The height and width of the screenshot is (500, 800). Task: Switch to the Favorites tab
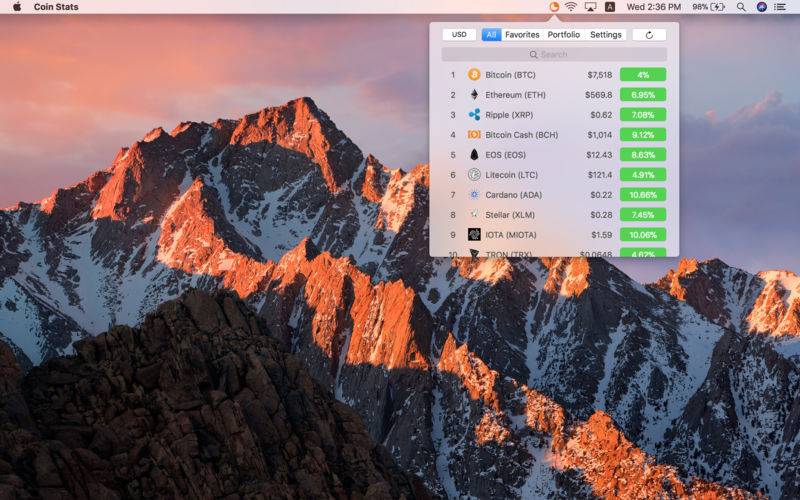tap(522, 35)
